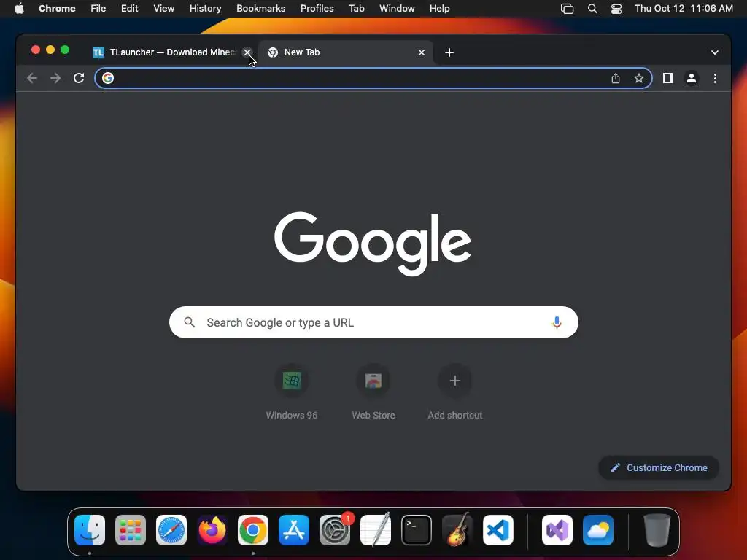Open System Settings from the Dock
Viewport: 747px width, 560px height.
pyautogui.click(x=335, y=530)
